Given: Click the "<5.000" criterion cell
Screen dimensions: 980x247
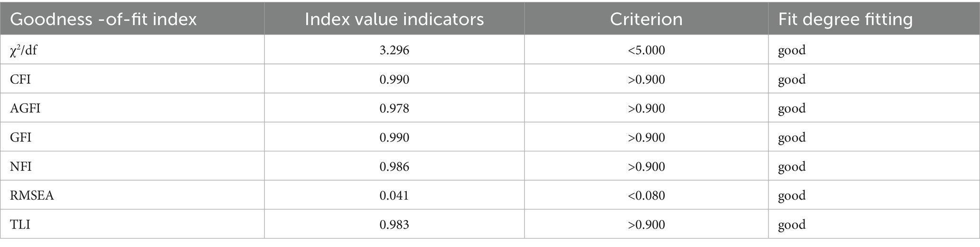Looking at the screenshot, I should tap(646, 50).
